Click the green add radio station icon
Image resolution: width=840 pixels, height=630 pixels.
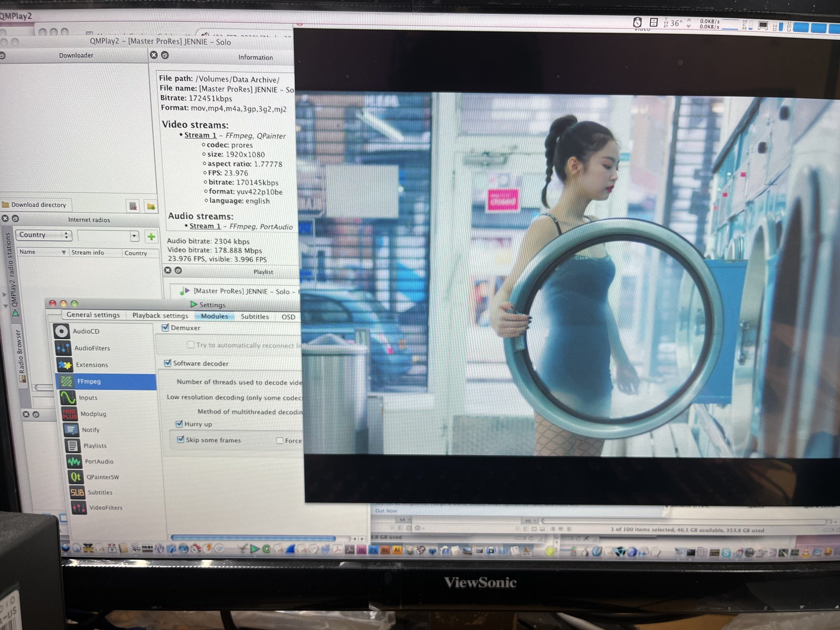151,236
